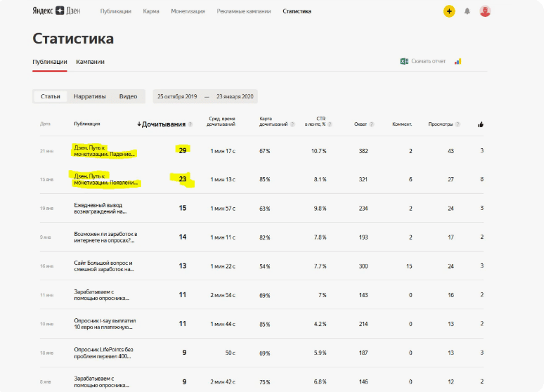Click the 23 read-throughs value
The height and width of the screenshot is (392, 546).
(x=183, y=179)
